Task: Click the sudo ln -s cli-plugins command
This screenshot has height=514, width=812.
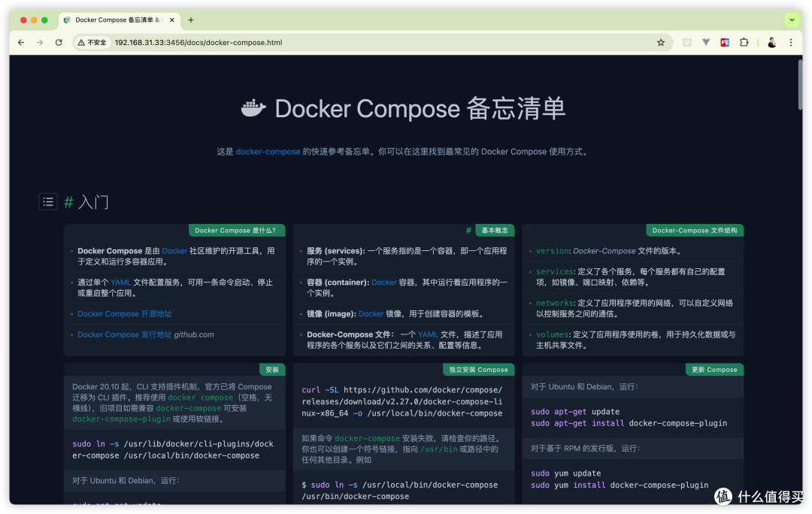Action: tap(173, 450)
